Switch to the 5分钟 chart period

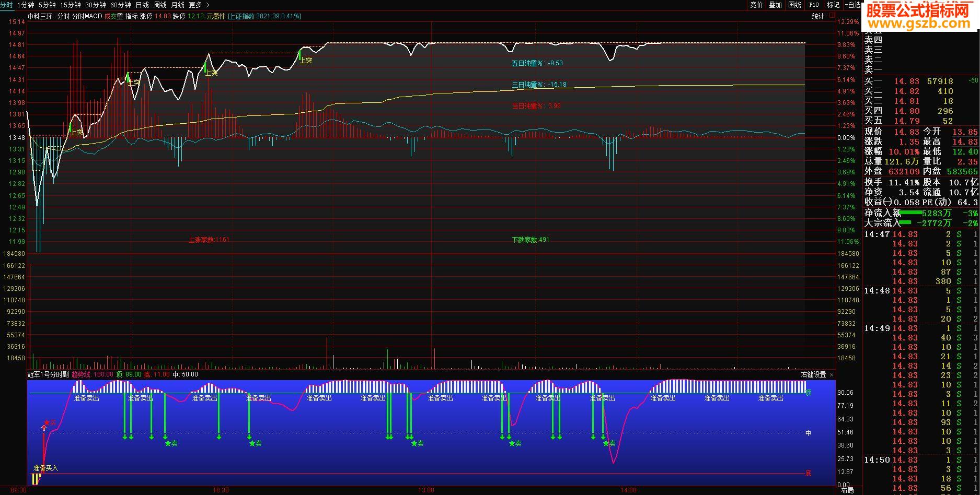47,5
